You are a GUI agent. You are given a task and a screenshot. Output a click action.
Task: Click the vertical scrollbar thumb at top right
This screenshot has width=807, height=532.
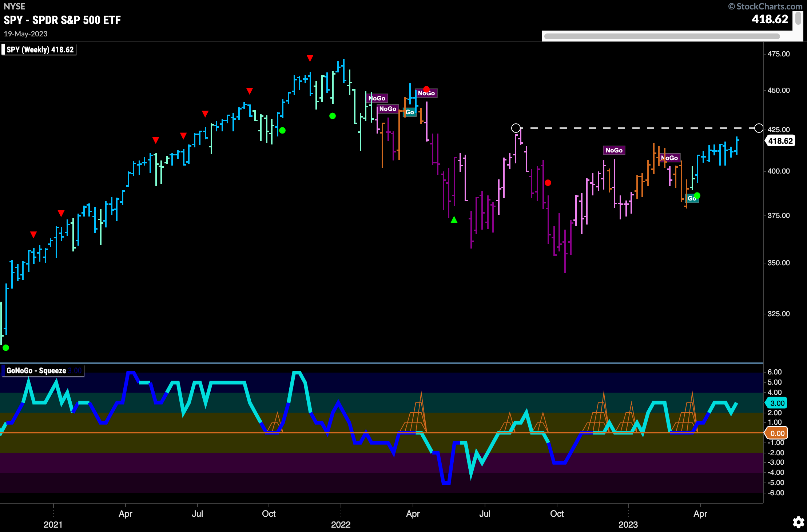(x=798, y=18)
